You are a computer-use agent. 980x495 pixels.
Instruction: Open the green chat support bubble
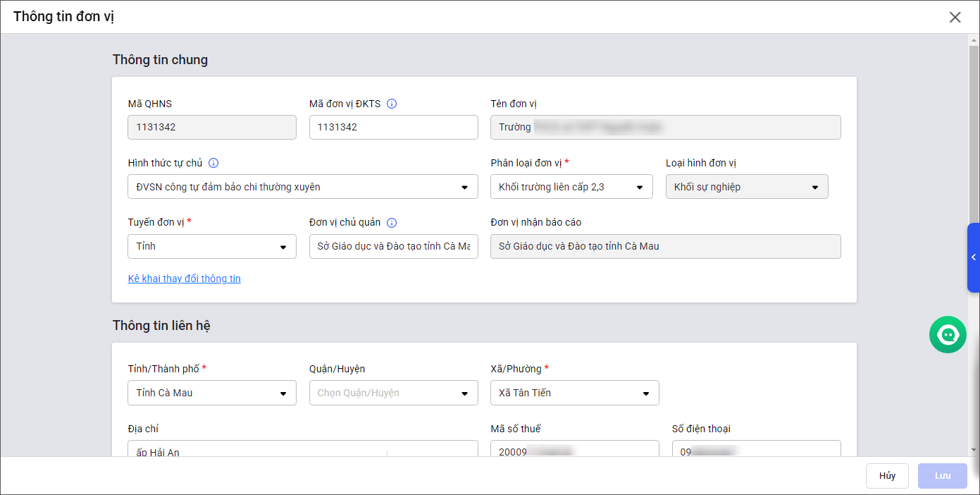click(x=948, y=334)
